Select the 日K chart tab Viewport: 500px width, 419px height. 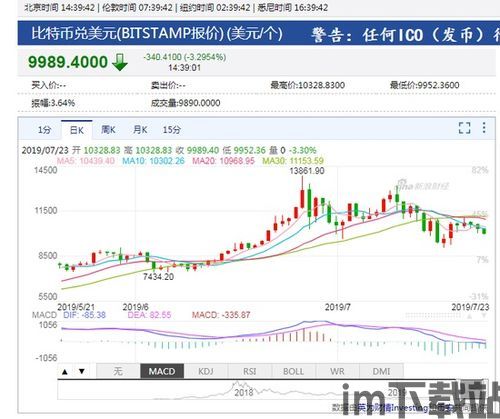click(77, 130)
